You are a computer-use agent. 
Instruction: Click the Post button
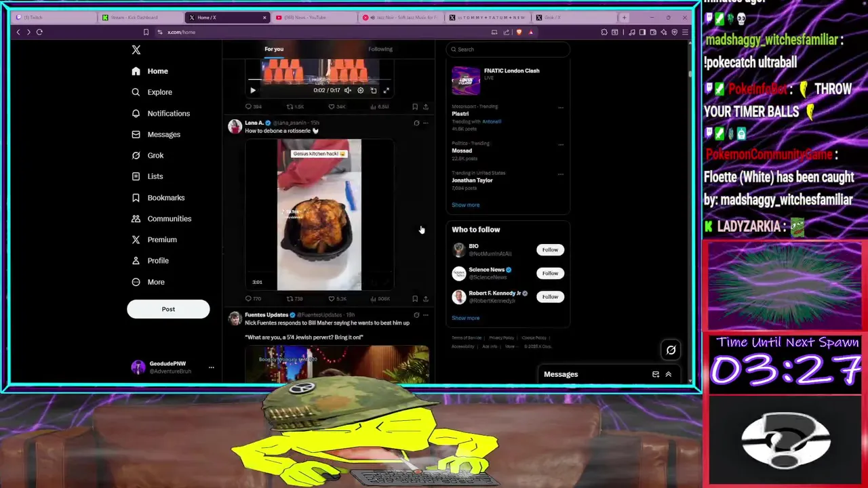coord(168,309)
